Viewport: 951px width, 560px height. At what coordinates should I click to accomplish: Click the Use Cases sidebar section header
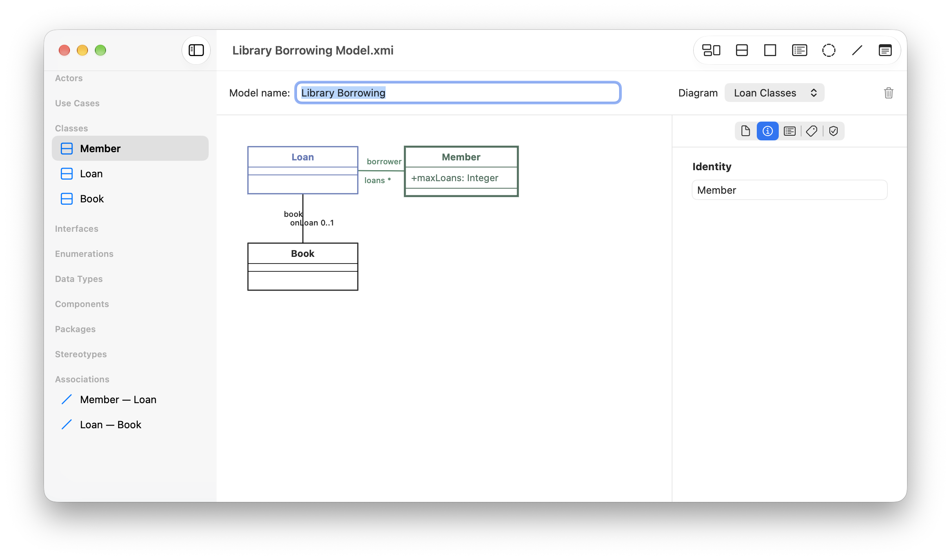coord(77,104)
